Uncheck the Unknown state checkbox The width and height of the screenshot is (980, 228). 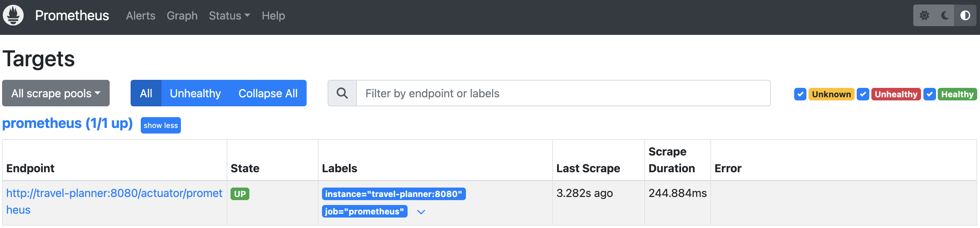pos(800,94)
